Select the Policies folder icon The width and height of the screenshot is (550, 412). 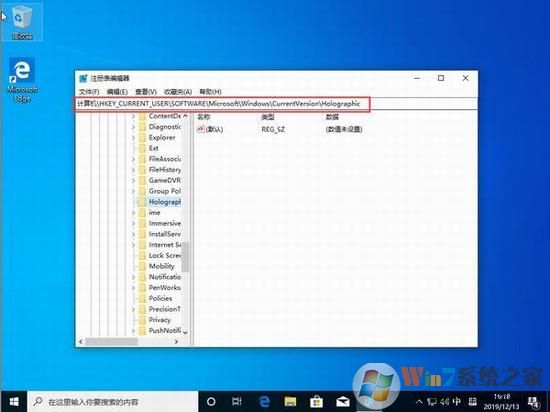tap(142, 299)
